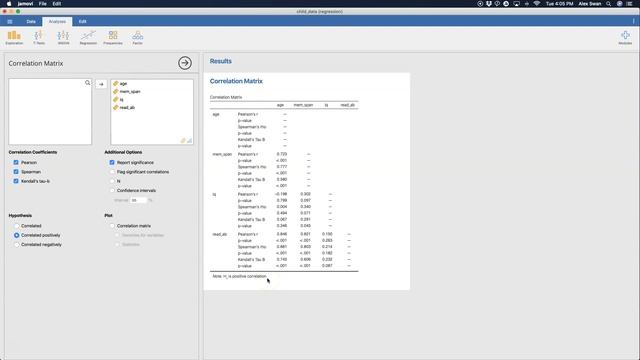The height and width of the screenshot is (360, 640).
Task: Click the Alex Swan user menu
Action: coord(589,4)
